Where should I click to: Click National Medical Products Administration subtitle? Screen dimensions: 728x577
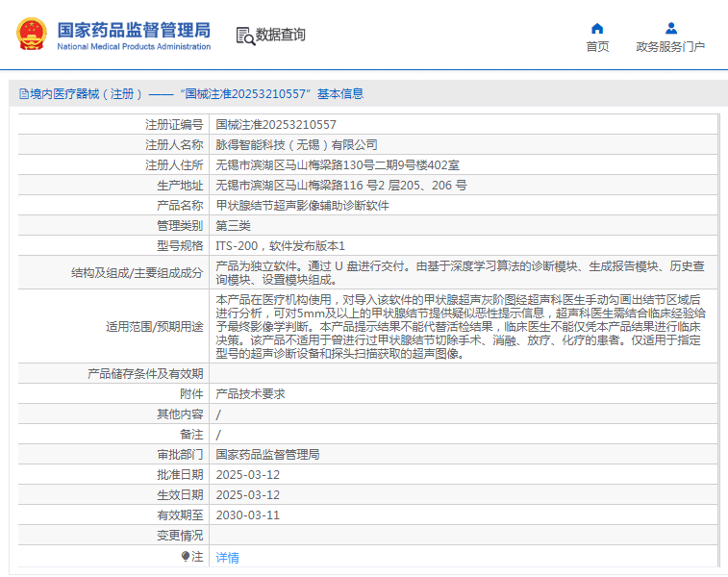134,46
